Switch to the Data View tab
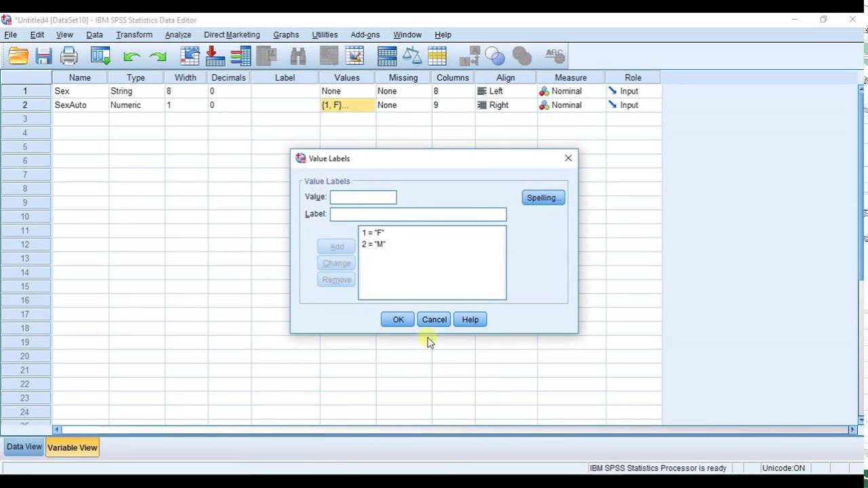This screenshot has height=488, width=868. tap(24, 447)
